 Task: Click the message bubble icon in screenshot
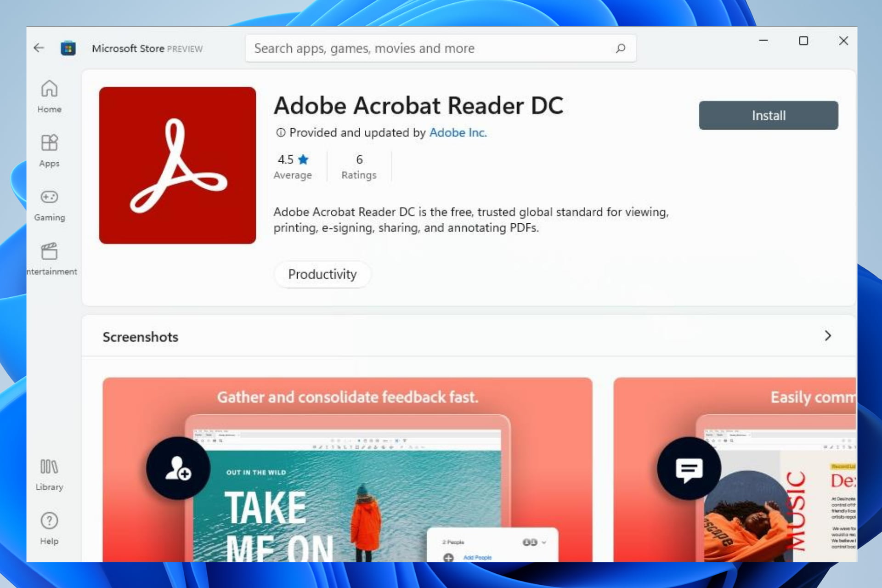[x=689, y=469]
